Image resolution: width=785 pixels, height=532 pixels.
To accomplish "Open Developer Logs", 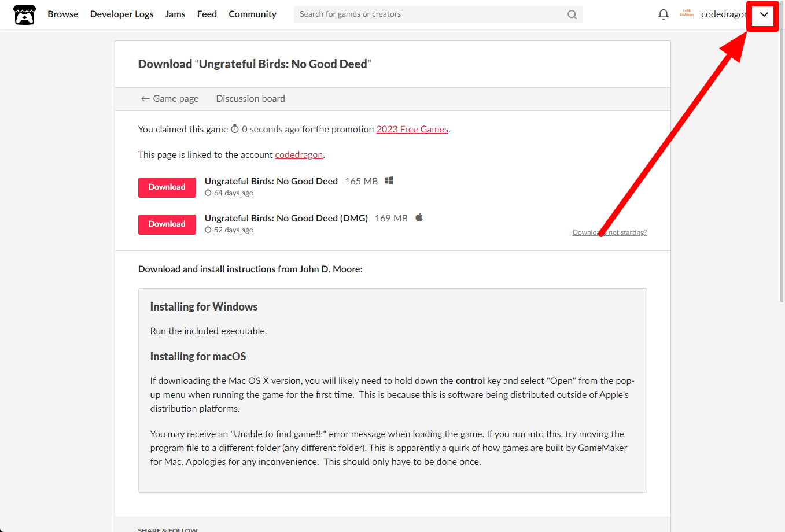I will coord(122,14).
